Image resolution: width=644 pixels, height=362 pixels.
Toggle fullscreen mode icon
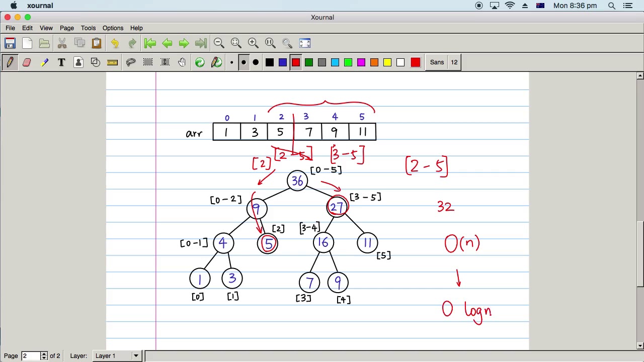305,43
